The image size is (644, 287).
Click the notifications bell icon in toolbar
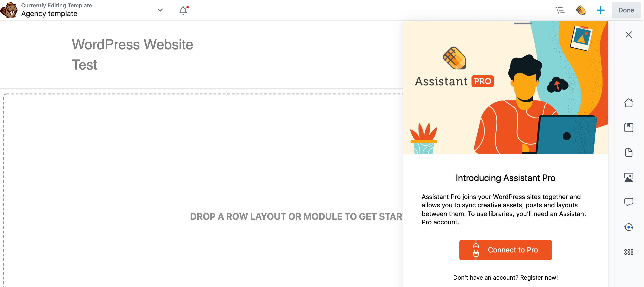click(183, 10)
